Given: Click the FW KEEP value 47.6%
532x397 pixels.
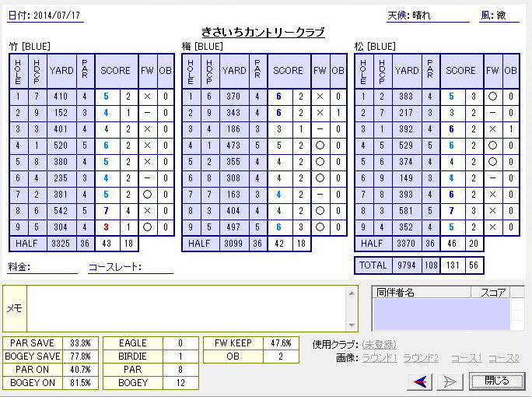Looking at the screenshot, I should coord(281,343).
